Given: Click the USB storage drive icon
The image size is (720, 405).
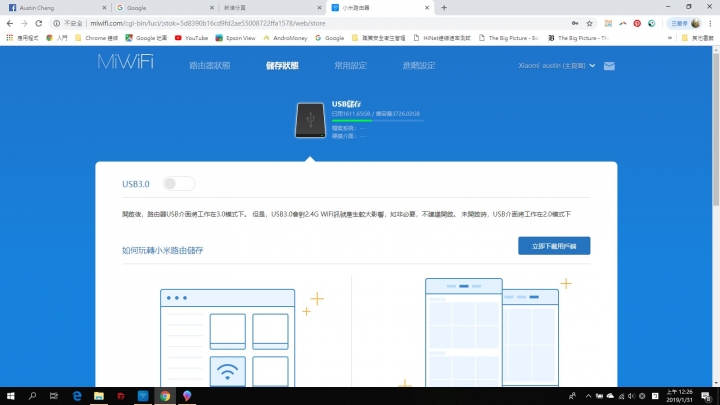Looking at the screenshot, I should coord(310,120).
